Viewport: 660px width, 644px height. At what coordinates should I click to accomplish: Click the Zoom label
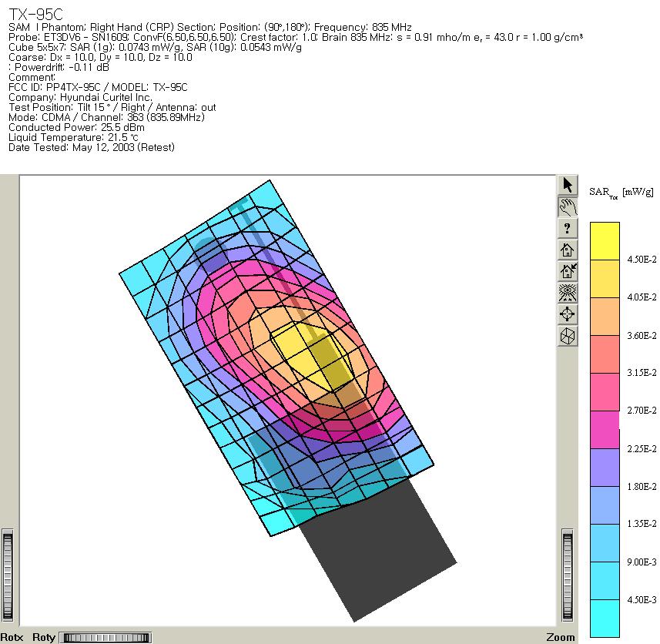(x=561, y=637)
